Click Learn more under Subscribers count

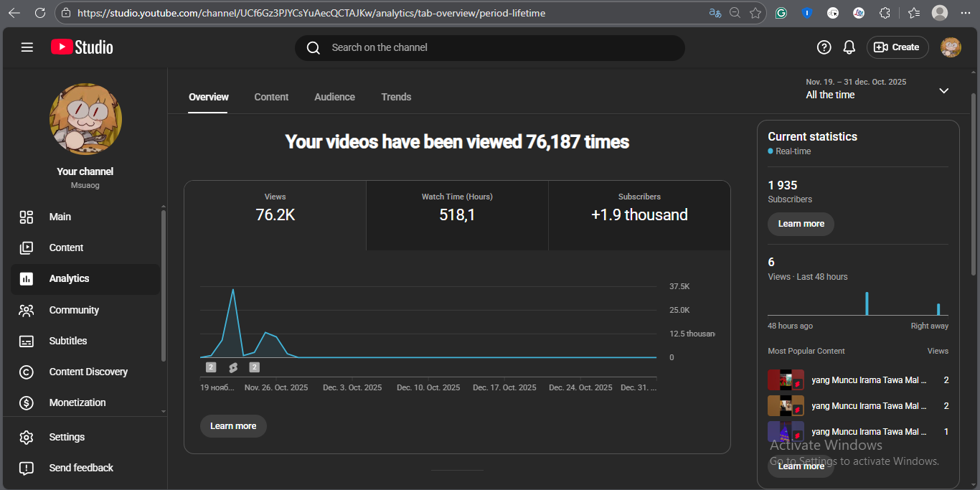pyautogui.click(x=801, y=224)
